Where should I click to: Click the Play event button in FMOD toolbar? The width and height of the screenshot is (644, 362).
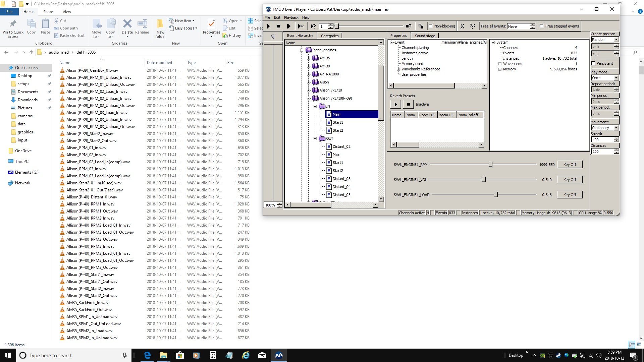coord(268,26)
